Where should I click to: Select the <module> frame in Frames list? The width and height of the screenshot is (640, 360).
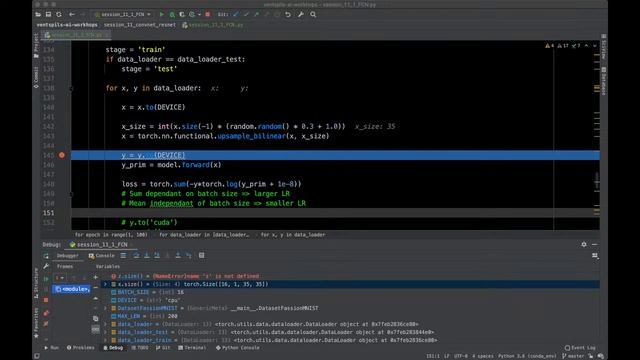(72, 289)
